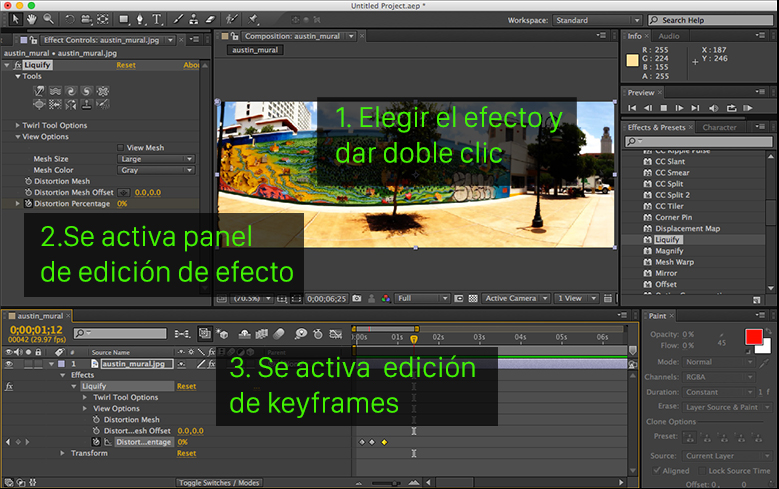Open the Mesh Size dropdown
This screenshot has height=489, width=779.
[x=156, y=159]
